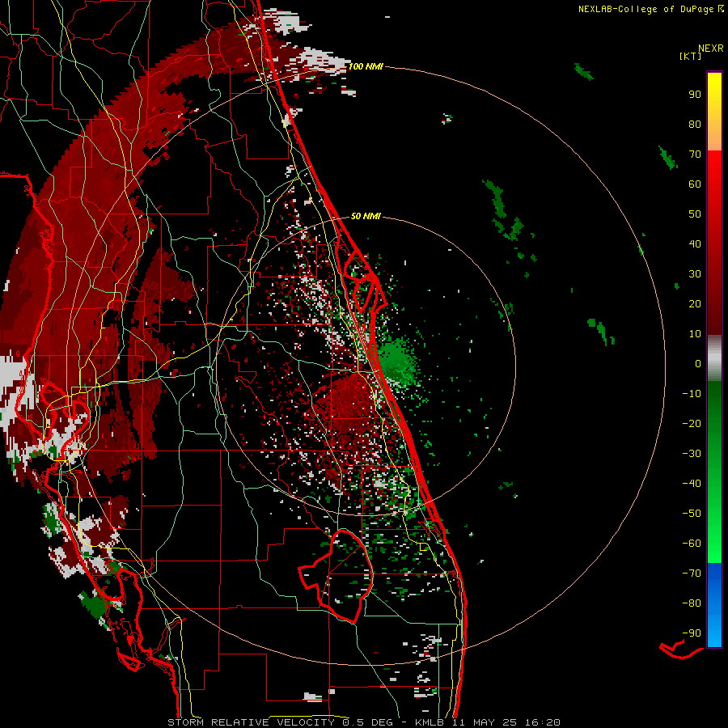Click the 20 knot value on the color scale
This screenshot has height=728, width=728.
(695, 303)
